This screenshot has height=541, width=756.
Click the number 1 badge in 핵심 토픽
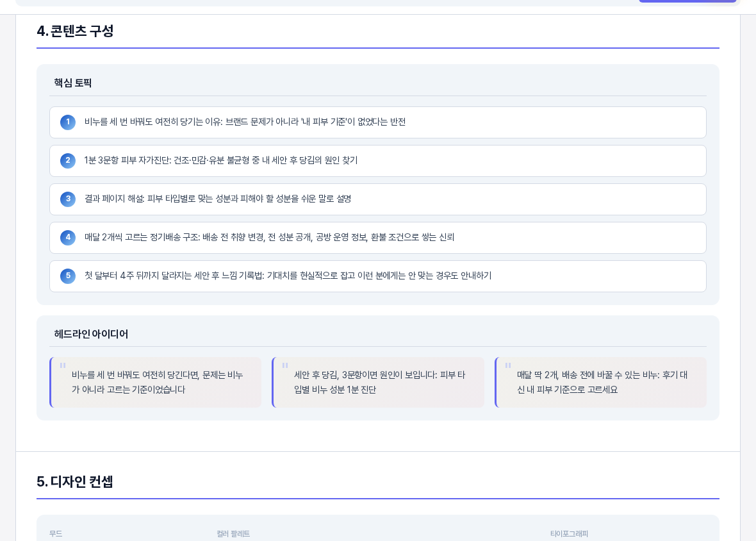pos(68,122)
